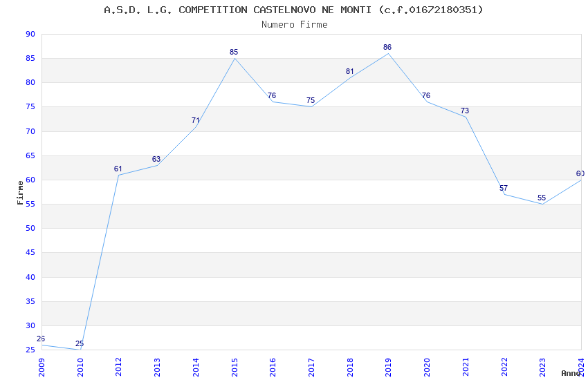The height and width of the screenshot is (380, 588).
Task: Select the data point value 81
Action: (349, 71)
